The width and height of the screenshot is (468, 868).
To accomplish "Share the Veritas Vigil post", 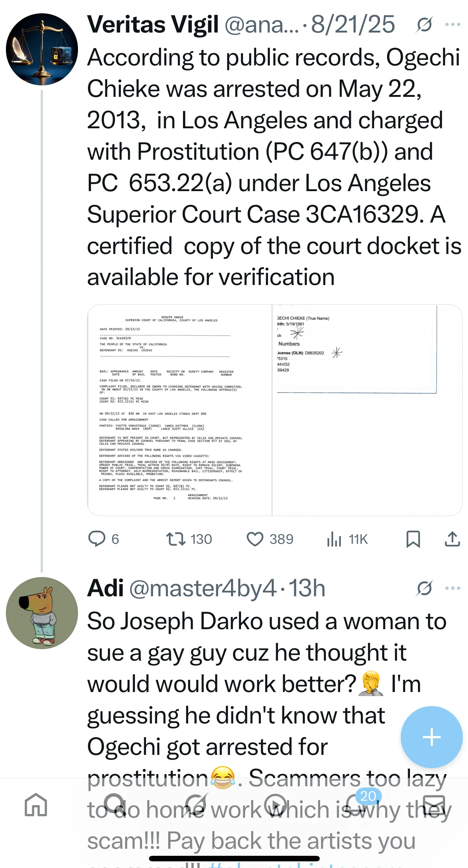I will (452, 539).
